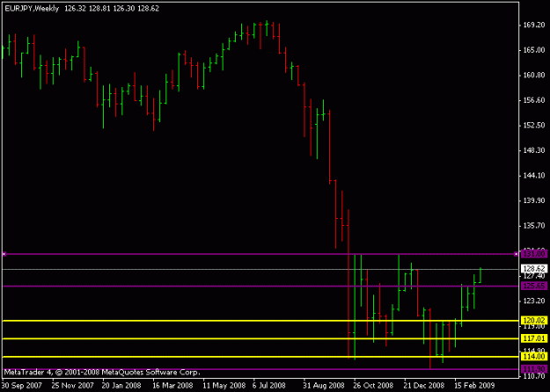This screenshot has width=550, height=392.
Task: Select the yellow horizontal line at 114.00
Action: [x=260, y=357]
